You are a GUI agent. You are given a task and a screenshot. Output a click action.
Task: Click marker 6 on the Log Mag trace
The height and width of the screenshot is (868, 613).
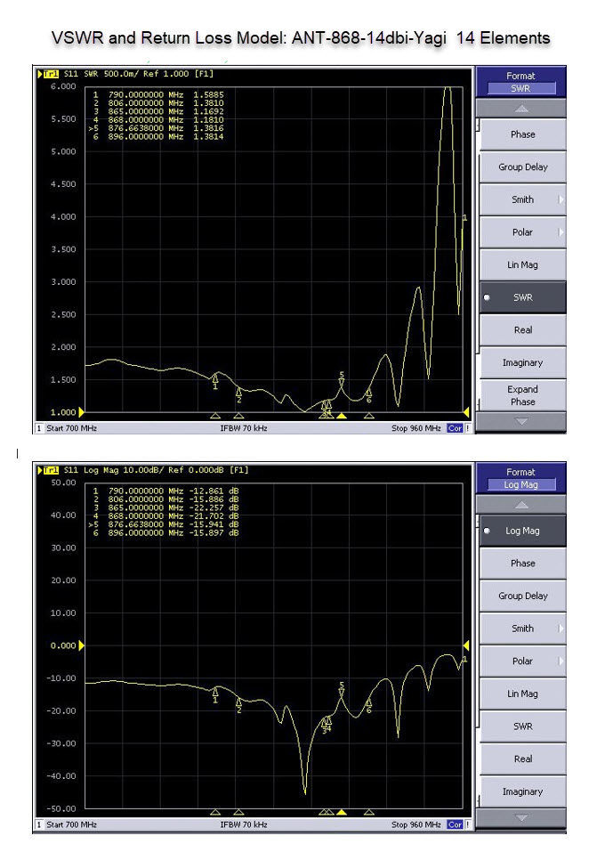[368, 705]
